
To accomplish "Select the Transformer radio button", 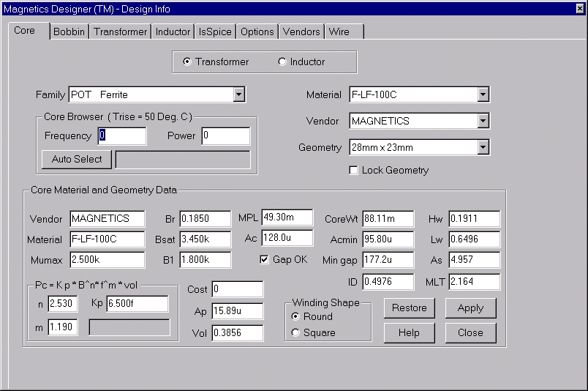I will [187, 62].
